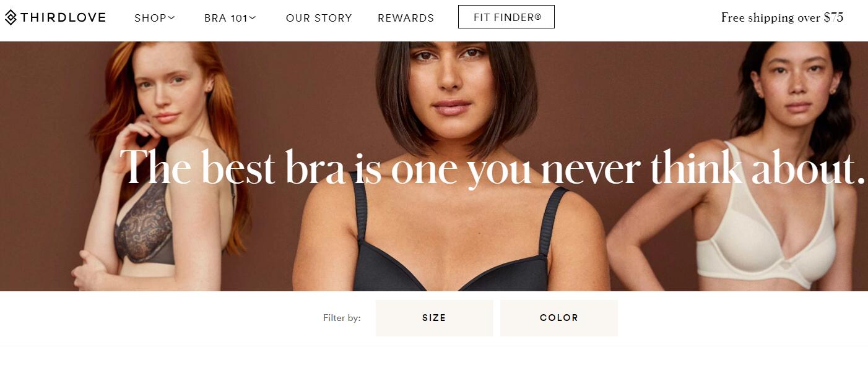
Task: Expand the chevron beside BRA 101
Action: pyautogui.click(x=252, y=18)
